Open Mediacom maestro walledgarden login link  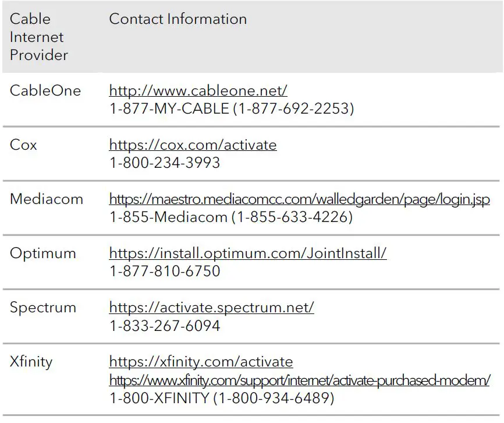click(299, 200)
